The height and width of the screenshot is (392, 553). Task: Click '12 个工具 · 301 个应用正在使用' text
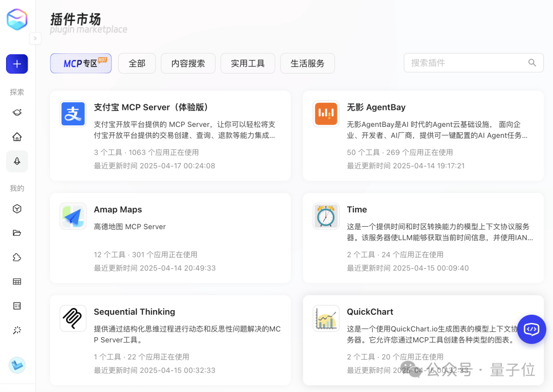coord(145,254)
